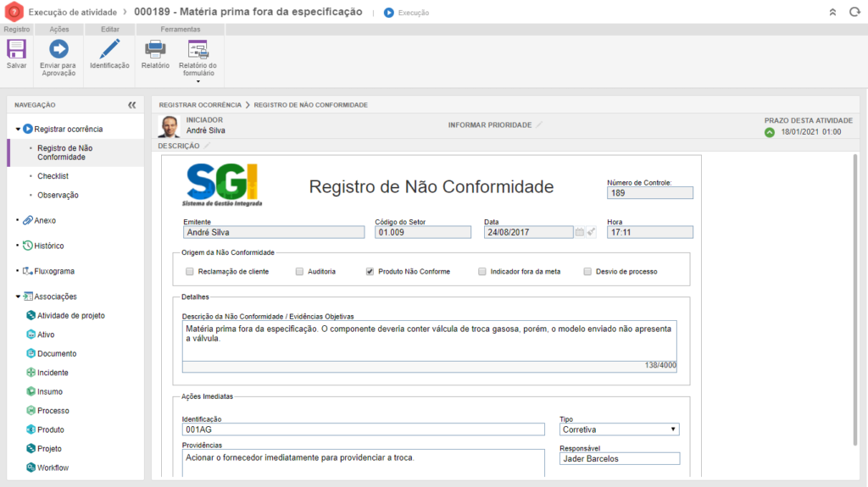The width and height of the screenshot is (868, 487).
Task: Expand the Relatório do formulário dropdown arrow
Action: (198, 81)
